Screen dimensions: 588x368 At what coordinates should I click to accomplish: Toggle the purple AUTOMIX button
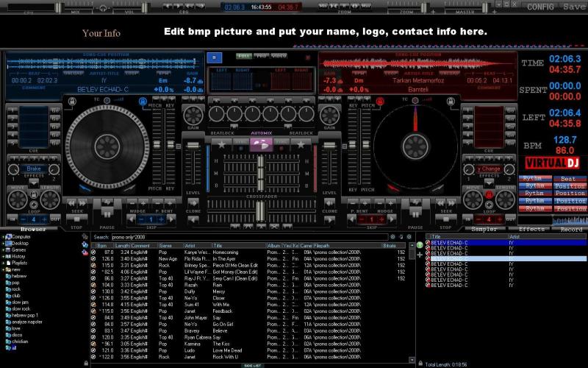pyautogui.click(x=261, y=144)
